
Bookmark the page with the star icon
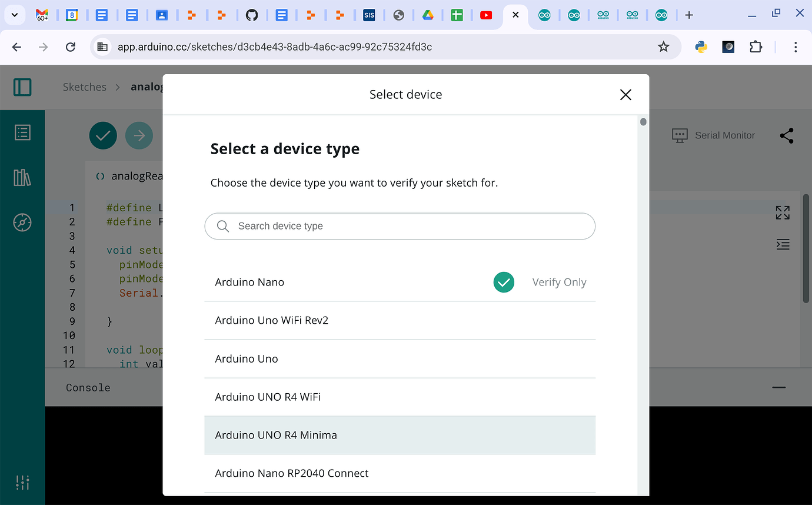pyautogui.click(x=664, y=46)
